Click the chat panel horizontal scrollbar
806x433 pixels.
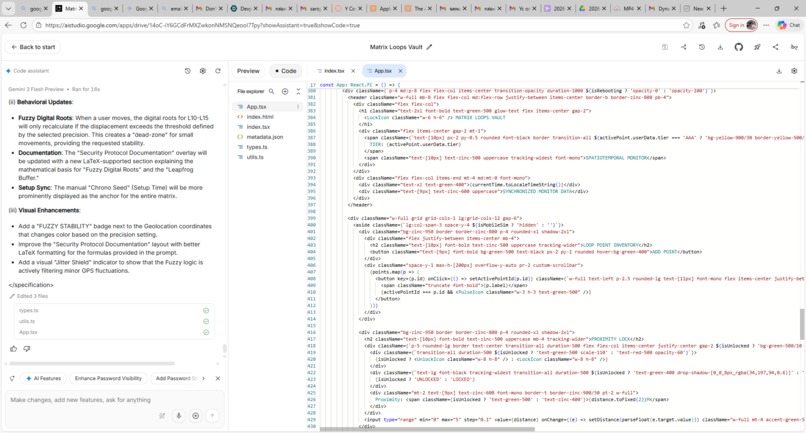(91, 364)
